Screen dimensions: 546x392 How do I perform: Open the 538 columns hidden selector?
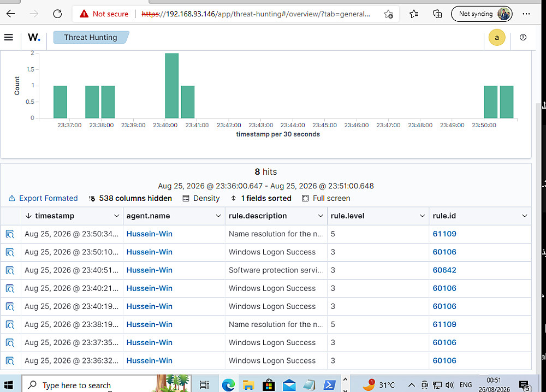[x=130, y=198]
